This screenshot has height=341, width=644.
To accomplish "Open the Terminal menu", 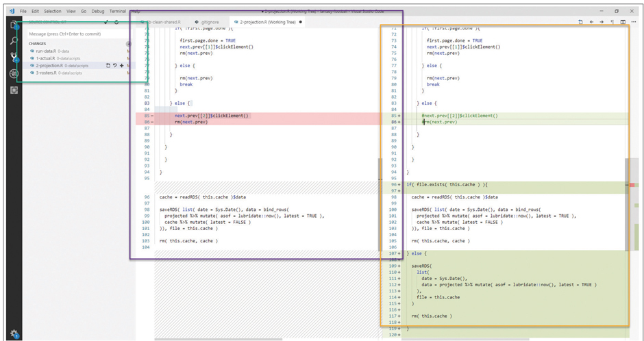I will (x=117, y=12).
